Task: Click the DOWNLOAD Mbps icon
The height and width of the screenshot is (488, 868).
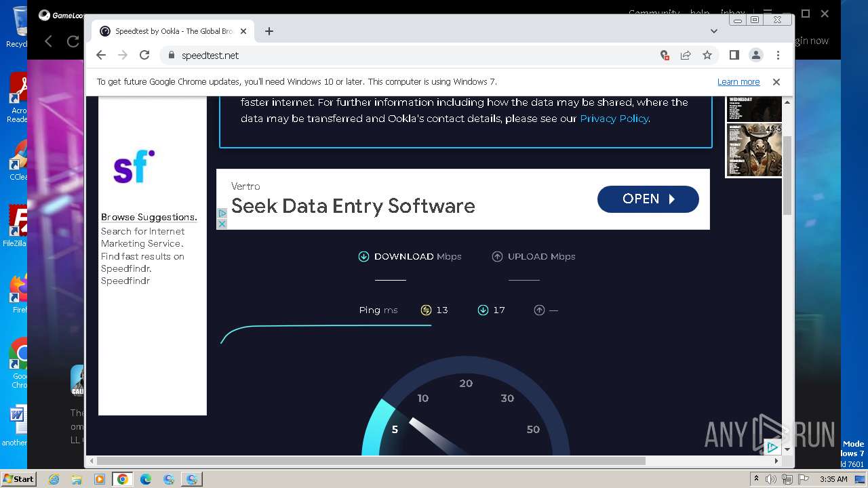Action: coord(363,256)
